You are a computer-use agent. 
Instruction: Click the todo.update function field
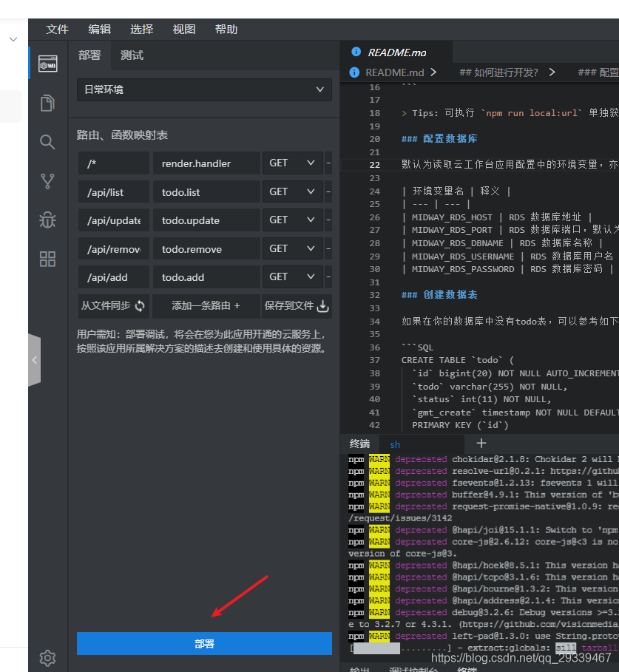tap(206, 220)
